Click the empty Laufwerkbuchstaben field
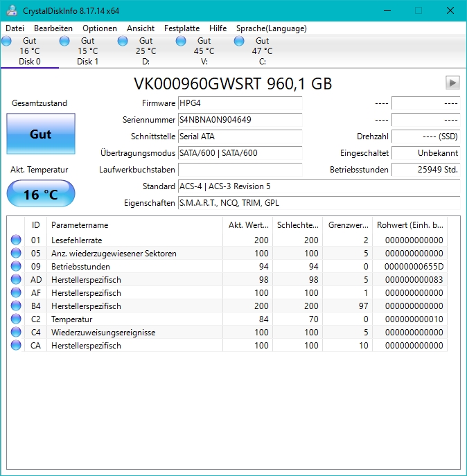The image size is (467, 476). [x=240, y=170]
